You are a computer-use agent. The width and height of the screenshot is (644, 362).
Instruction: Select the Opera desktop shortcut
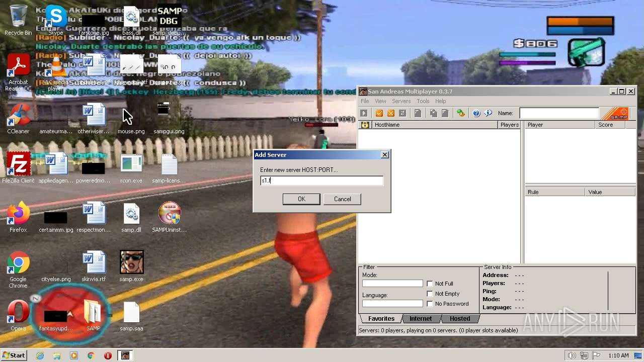click(x=18, y=316)
